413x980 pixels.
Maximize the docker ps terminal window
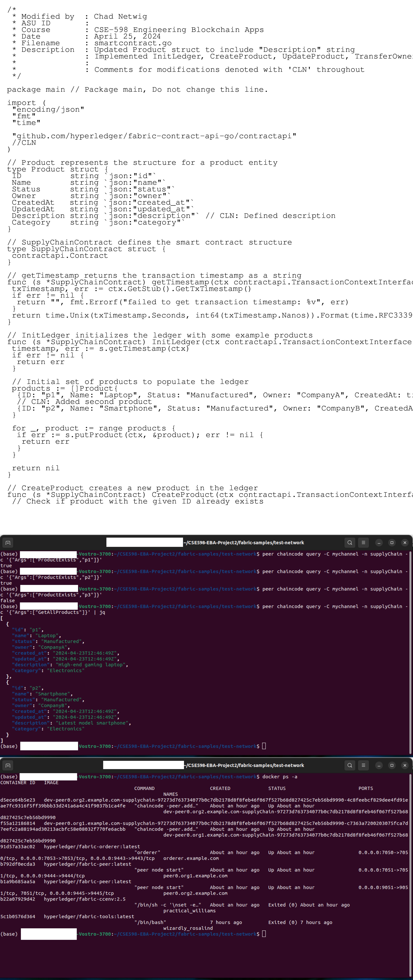pyautogui.click(x=392, y=765)
